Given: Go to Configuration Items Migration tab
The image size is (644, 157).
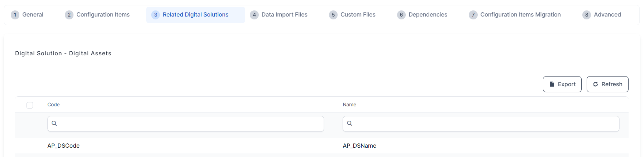Looking at the screenshot, I should tap(520, 15).
